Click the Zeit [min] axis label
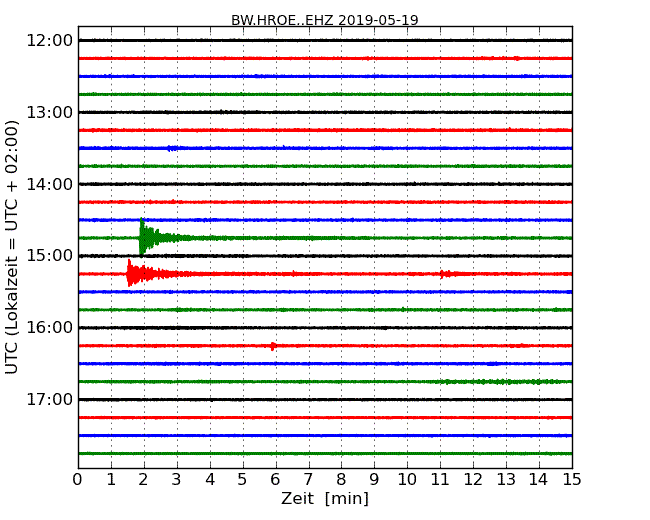The height and width of the screenshot is (520, 650). [325, 498]
